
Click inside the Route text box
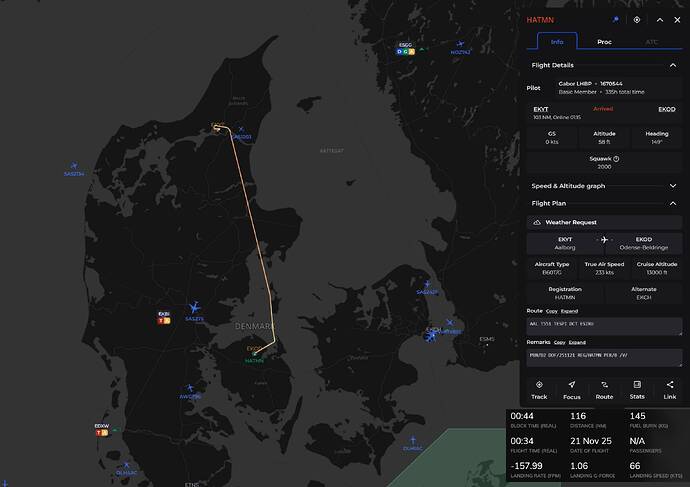click(x=604, y=326)
